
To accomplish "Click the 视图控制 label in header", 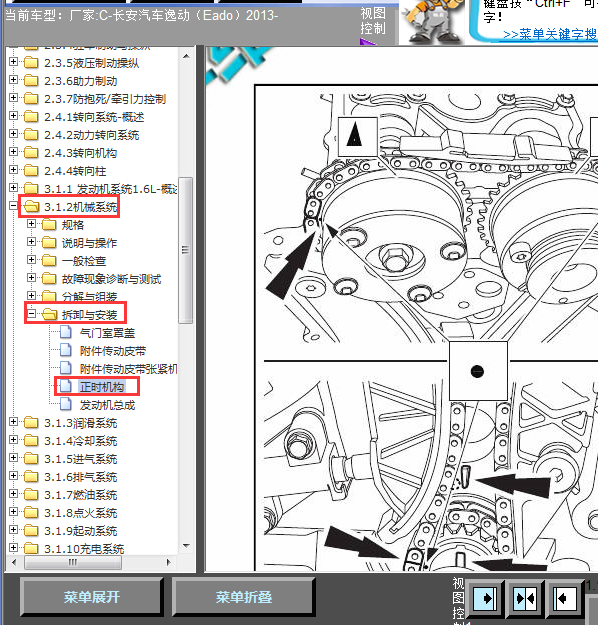I will tap(373, 21).
